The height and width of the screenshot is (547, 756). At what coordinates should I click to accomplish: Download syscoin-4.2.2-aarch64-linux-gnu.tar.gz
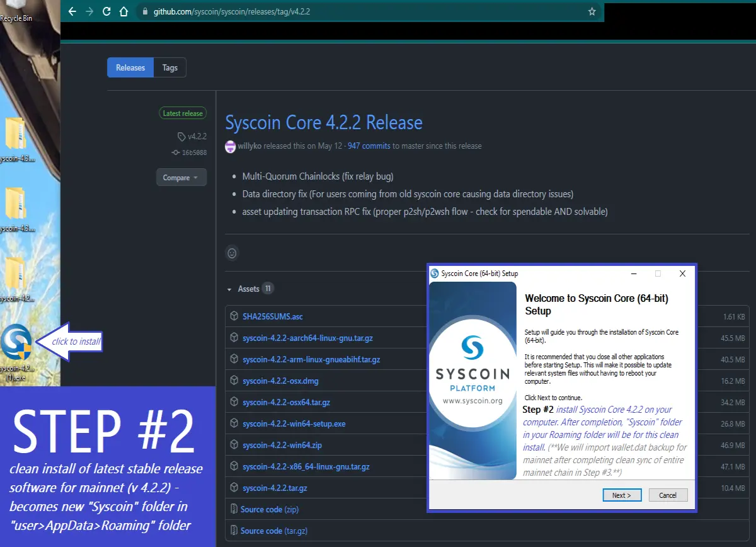point(307,338)
